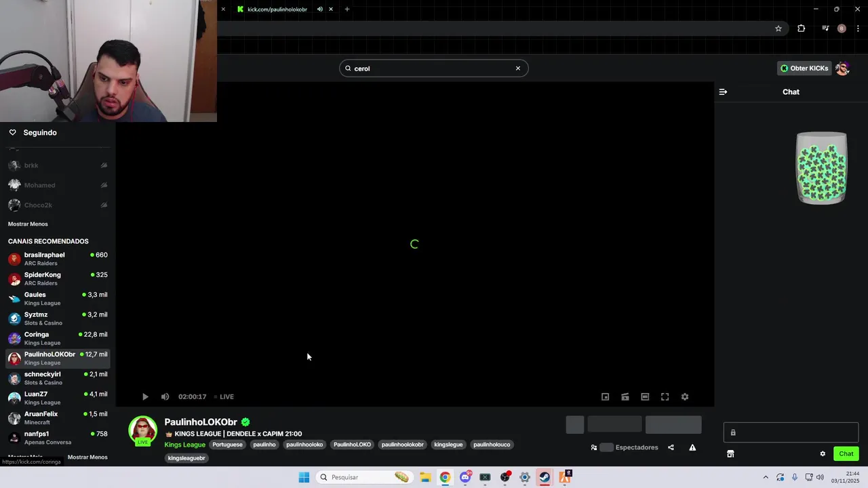Open recommended channel Gaules

tap(58, 298)
